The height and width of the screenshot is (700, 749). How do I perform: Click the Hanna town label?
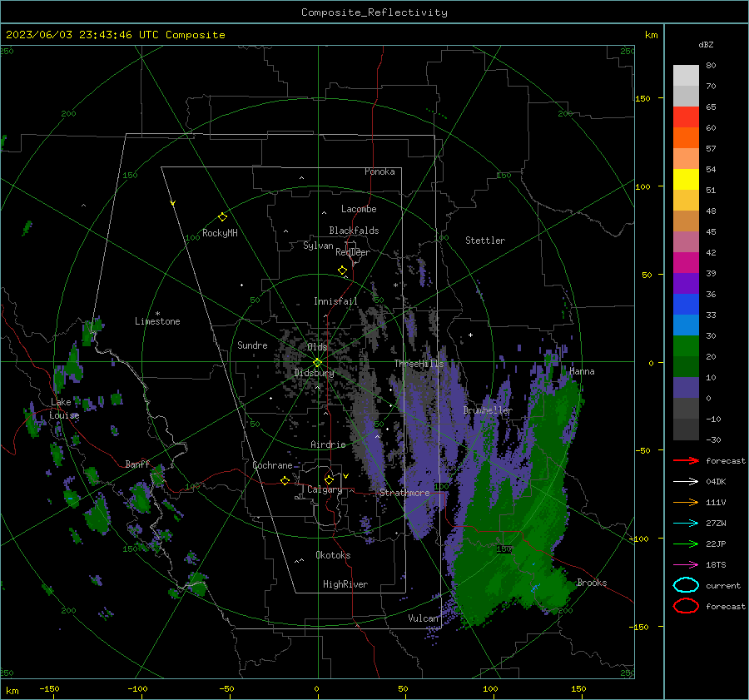tap(582, 371)
